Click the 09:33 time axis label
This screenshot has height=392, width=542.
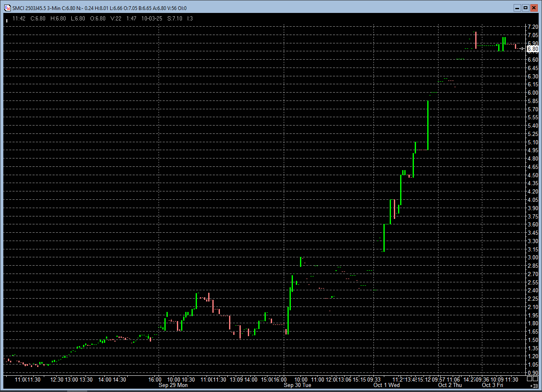click(373, 379)
